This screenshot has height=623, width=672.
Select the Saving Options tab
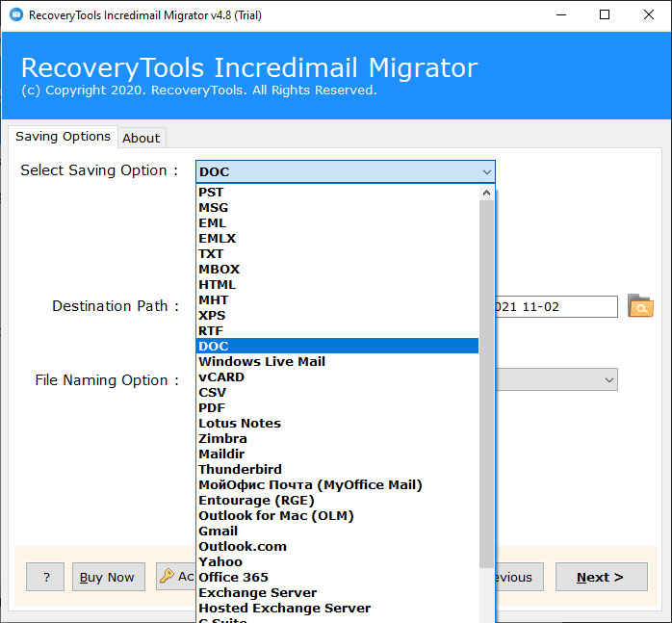[x=63, y=137]
